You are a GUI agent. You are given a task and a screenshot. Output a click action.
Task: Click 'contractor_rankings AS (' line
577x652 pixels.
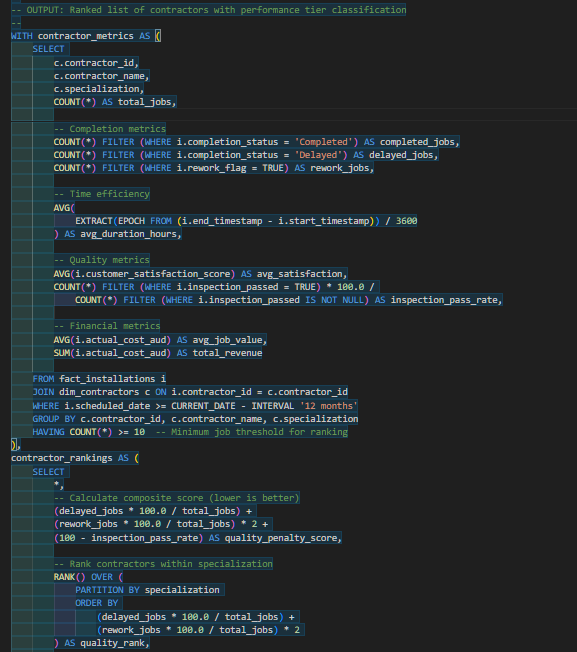pos(75,458)
